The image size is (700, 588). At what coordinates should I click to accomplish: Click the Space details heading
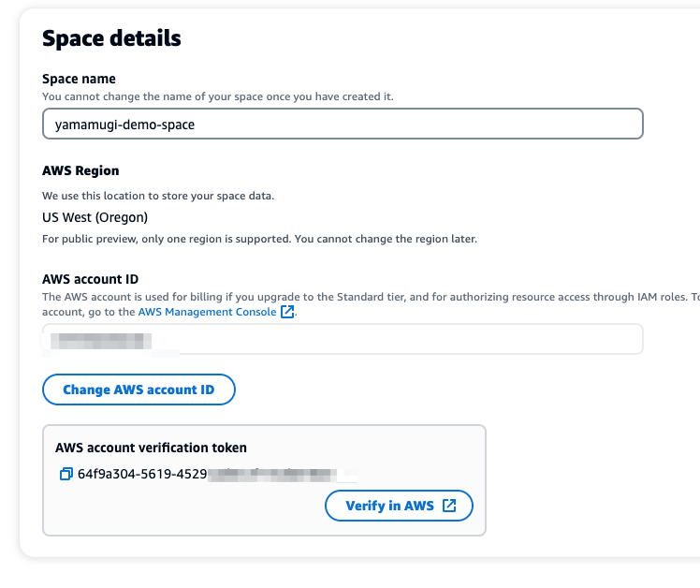(x=111, y=38)
